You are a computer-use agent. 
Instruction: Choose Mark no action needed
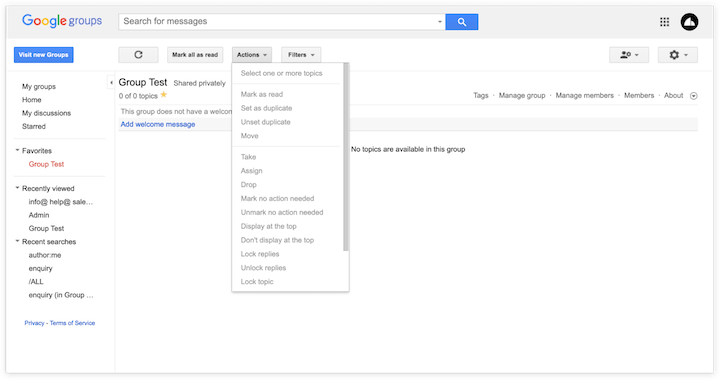coord(277,198)
